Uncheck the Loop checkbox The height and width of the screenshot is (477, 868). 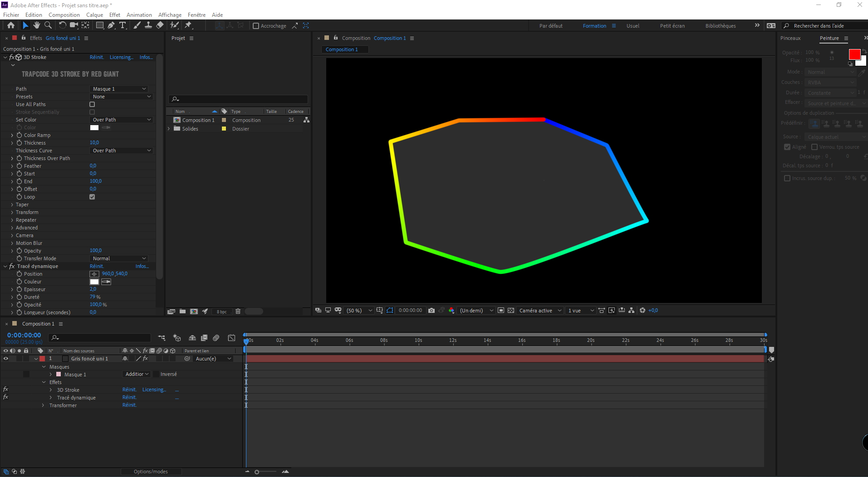point(92,197)
